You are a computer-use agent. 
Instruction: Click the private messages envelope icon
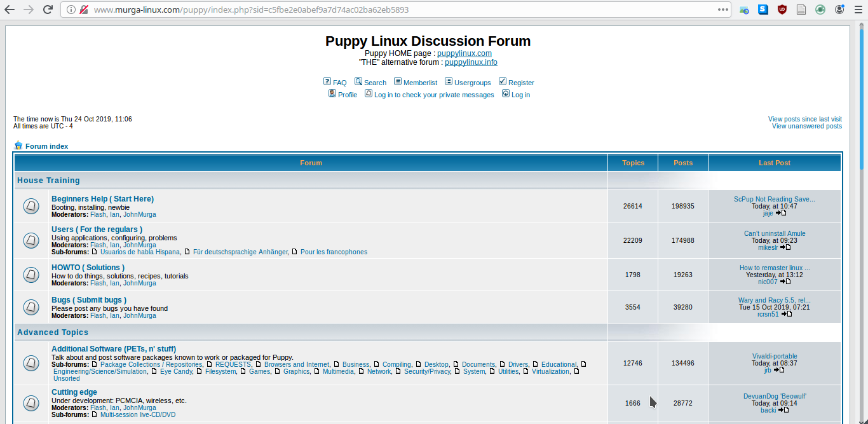[369, 93]
